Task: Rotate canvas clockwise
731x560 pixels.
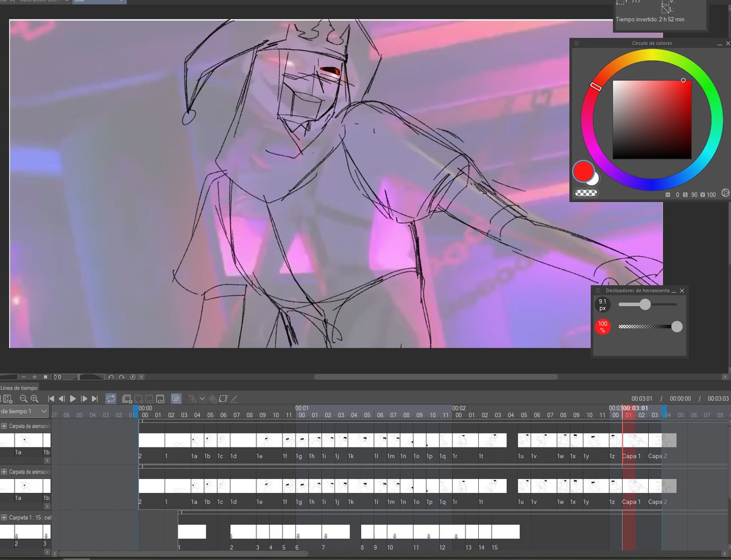Action: point(122,377)
